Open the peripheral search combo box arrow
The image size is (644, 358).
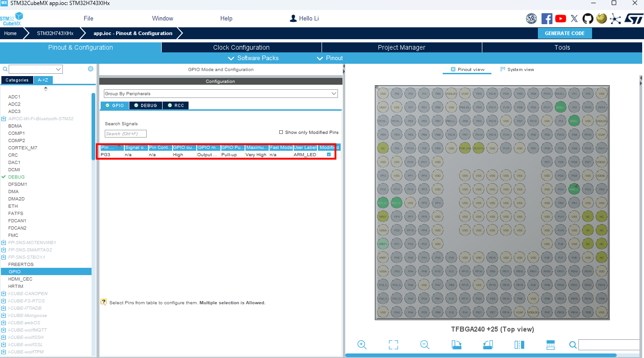pyautogui.click(x=58, y=69)
